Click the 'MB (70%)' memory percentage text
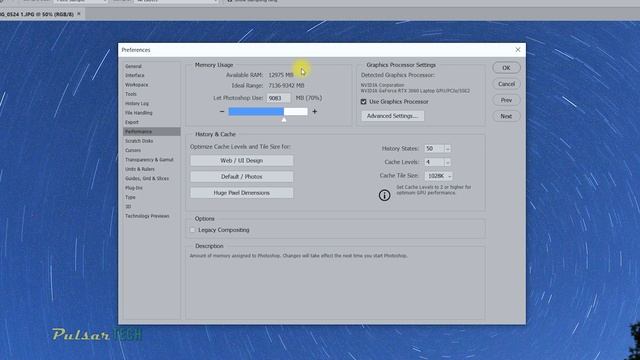Viewport: 640px width, 360px height. click(x=309, y=98)
